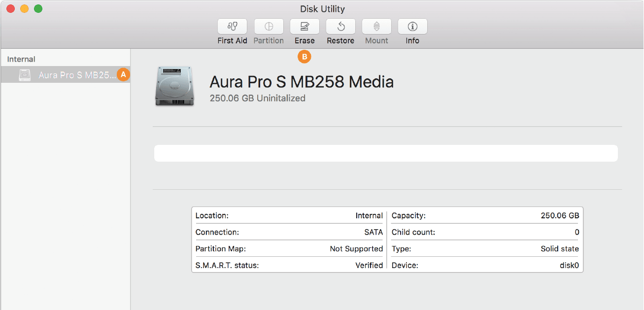Click the green zoom window button
The image size is (644, 310).
[38, 9]
